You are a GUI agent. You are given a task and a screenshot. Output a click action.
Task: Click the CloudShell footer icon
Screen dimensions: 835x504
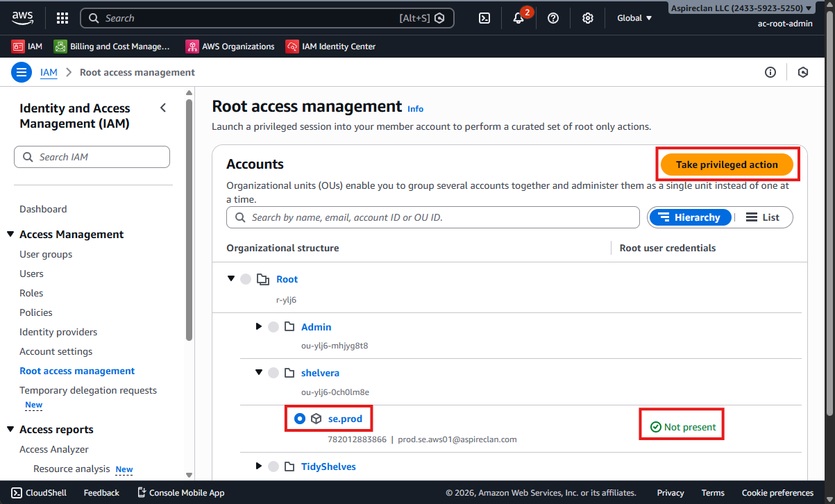[18, 493]
